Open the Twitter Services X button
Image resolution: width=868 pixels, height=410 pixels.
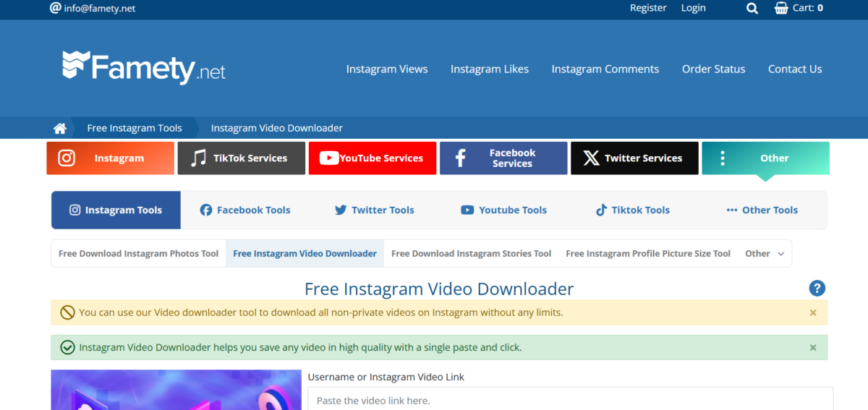point(634,158)
